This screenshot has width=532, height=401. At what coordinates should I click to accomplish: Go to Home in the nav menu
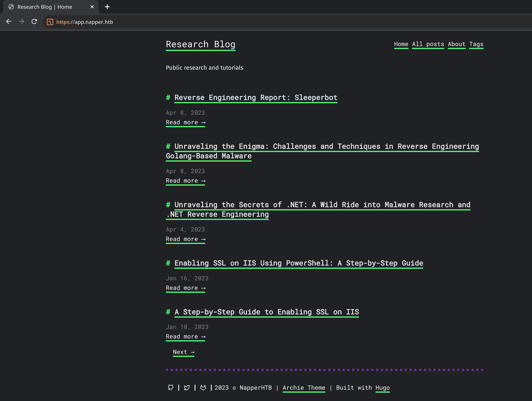pos(401,44)
